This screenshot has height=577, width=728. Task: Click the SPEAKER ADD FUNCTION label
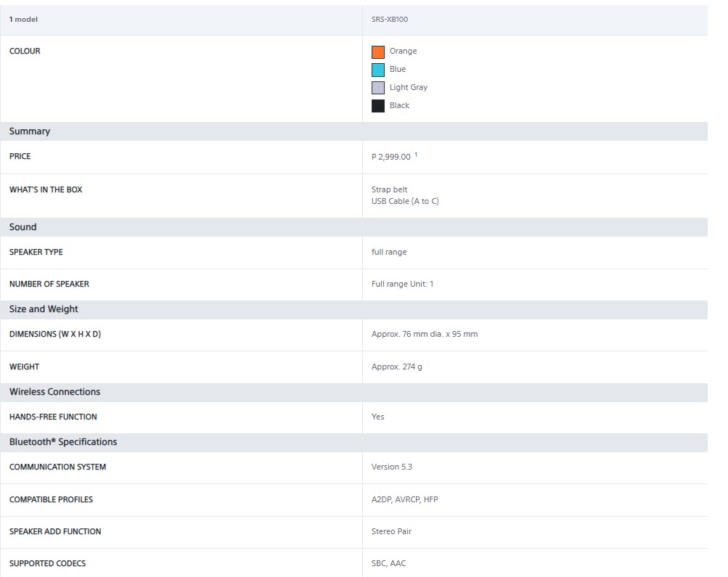tap(54, 531)
